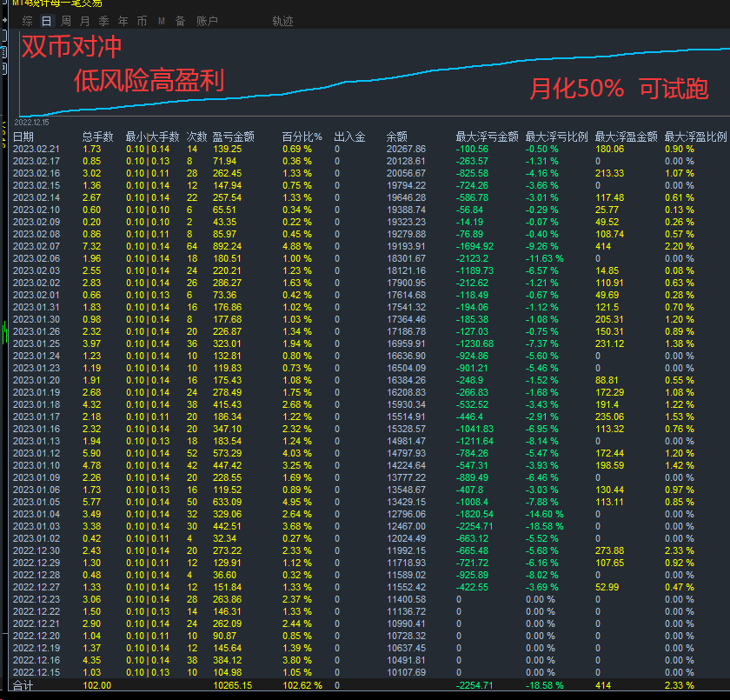
Task: Select the row dated 2022.12.15
Action: [x=368, y=672]
